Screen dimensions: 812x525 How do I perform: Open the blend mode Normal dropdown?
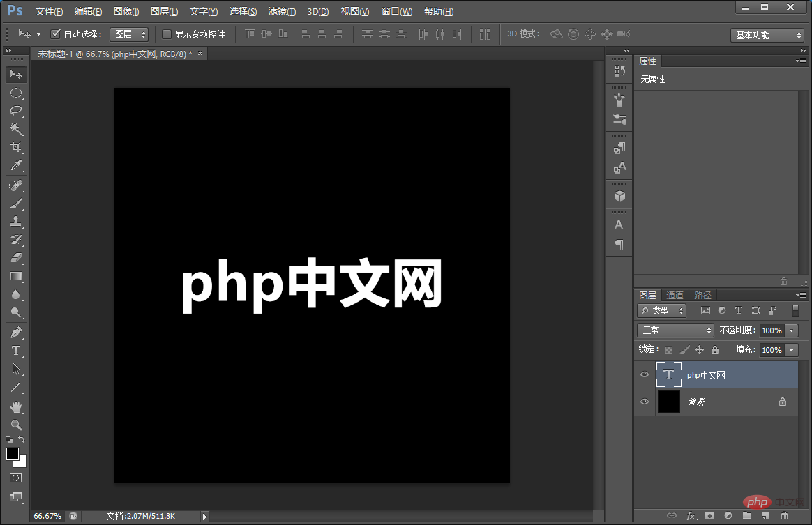point(676,330)
